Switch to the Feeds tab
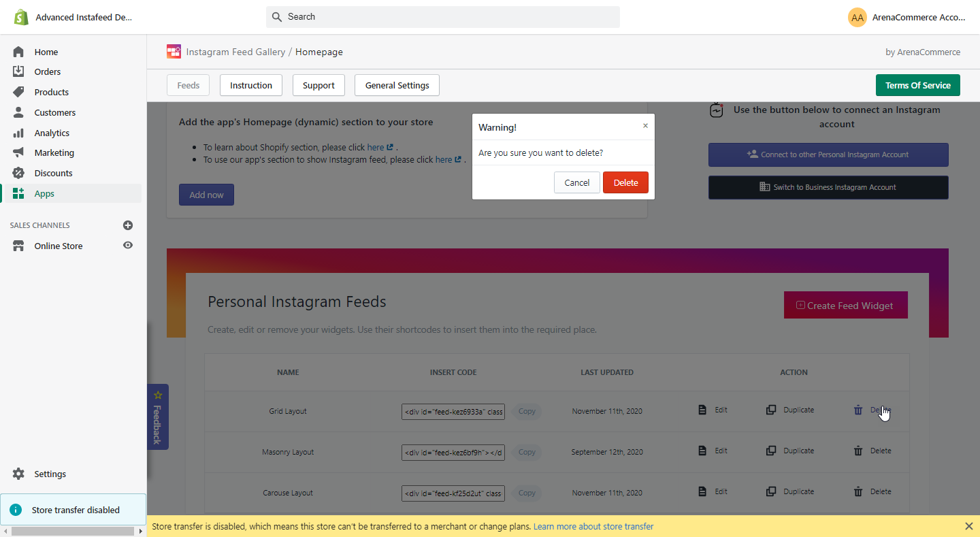This screenshot has height=537, width=980. (189, 85)
